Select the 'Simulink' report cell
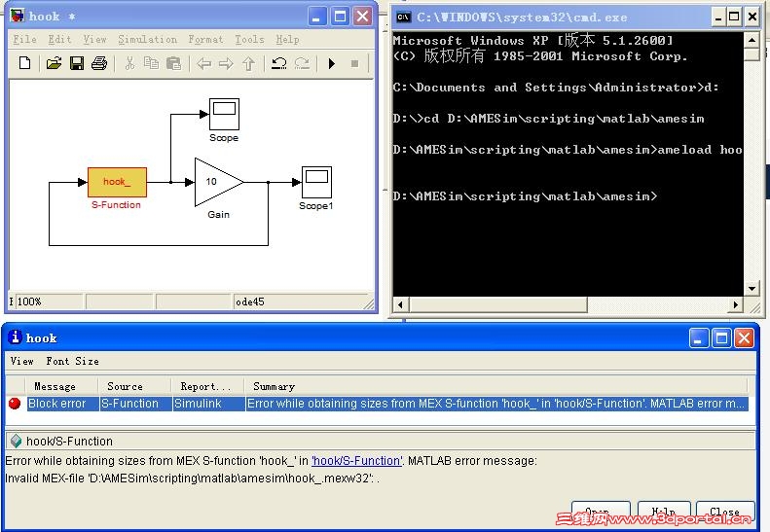 click(208, 404)
